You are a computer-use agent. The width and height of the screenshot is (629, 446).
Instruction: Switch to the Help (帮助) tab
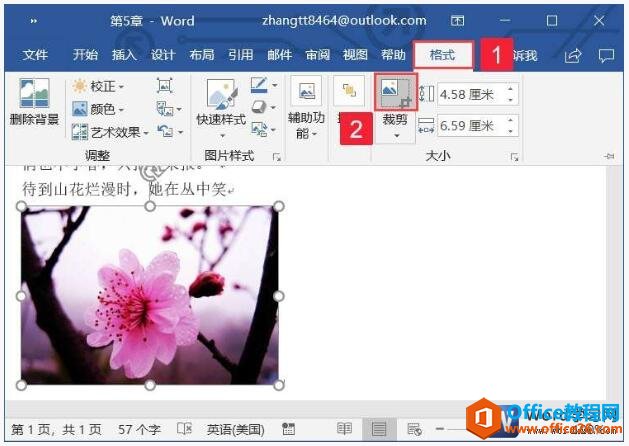pos(393,55)
